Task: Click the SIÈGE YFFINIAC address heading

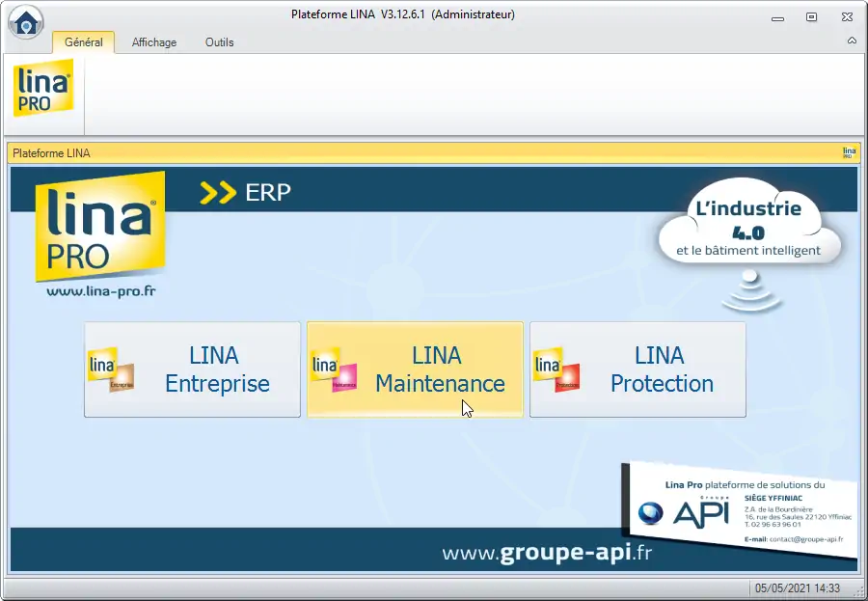Action: [773, 498]
